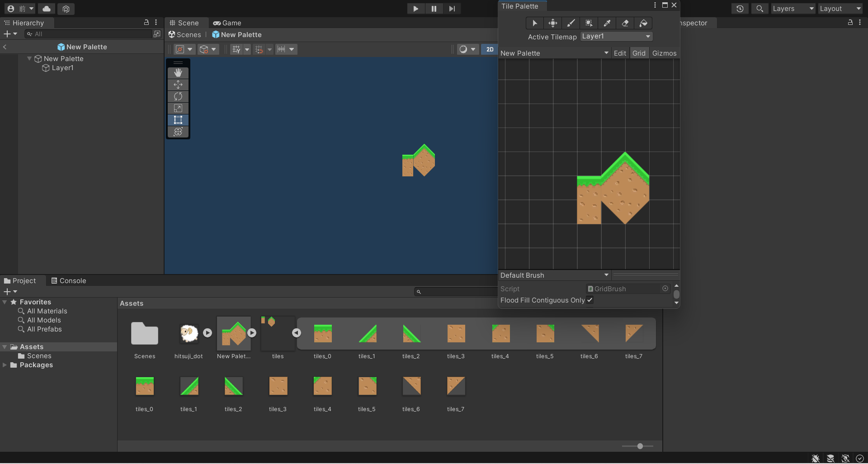Select the Paintbrush tool in Tile Palette
868x464 pixels.
click(571, 23)
